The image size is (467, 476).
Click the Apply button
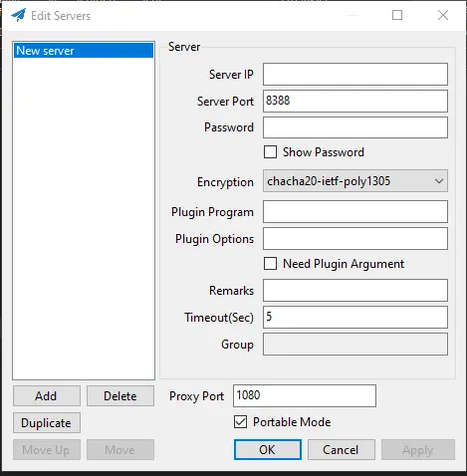tap(418, 450)
